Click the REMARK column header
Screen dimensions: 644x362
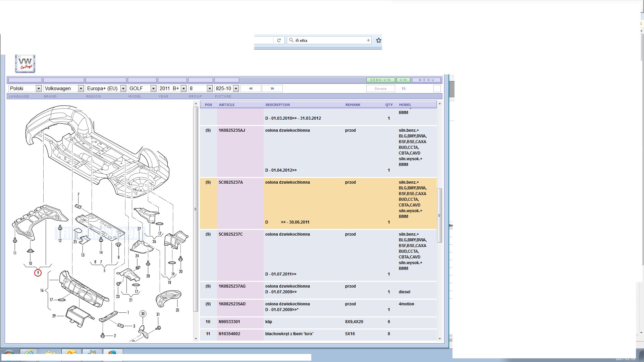(353, 105)
